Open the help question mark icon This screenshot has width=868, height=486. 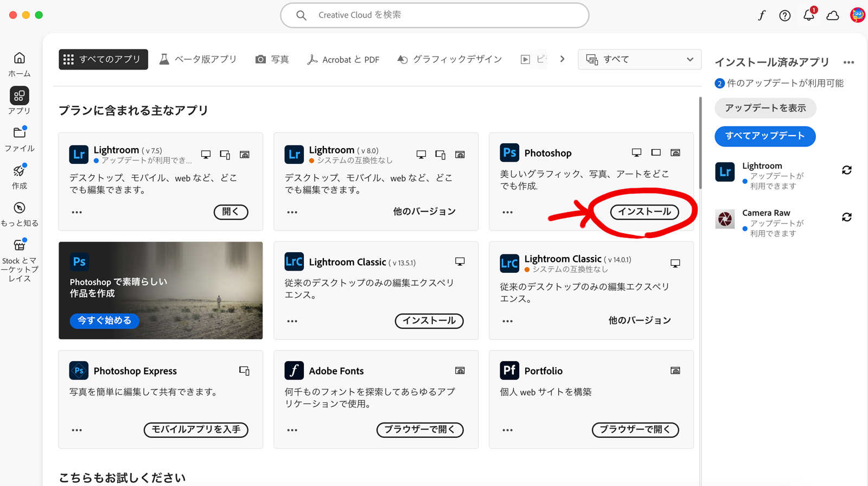[x=785, y=15]
